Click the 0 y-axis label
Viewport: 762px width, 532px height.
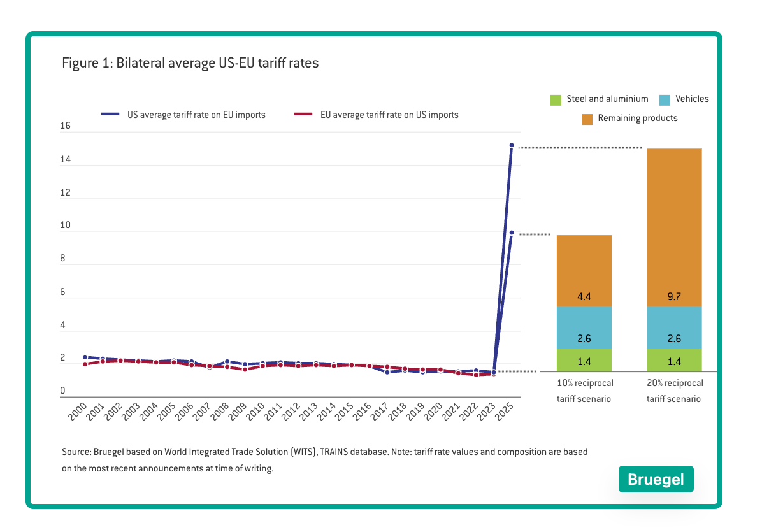tap(62, 391)
